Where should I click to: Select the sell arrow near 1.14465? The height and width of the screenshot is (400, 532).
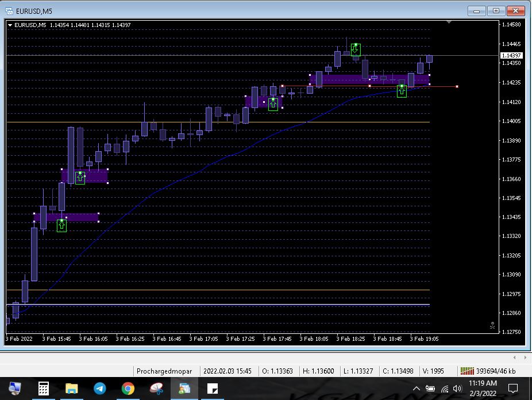[356, 49]
